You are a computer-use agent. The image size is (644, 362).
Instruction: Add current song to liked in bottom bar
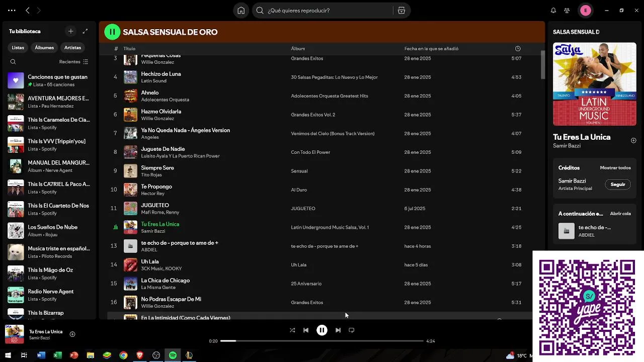click(x=72, y=334)
